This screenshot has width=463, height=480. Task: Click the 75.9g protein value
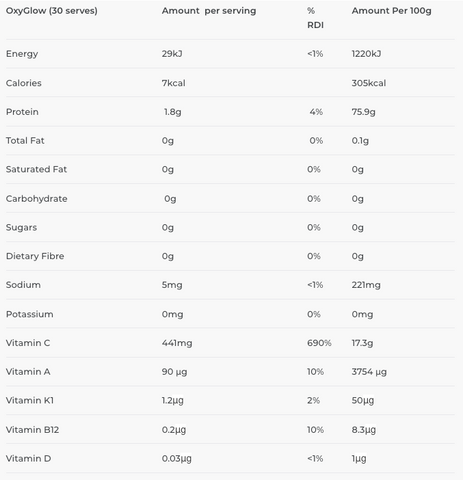[x=363, y=112]
